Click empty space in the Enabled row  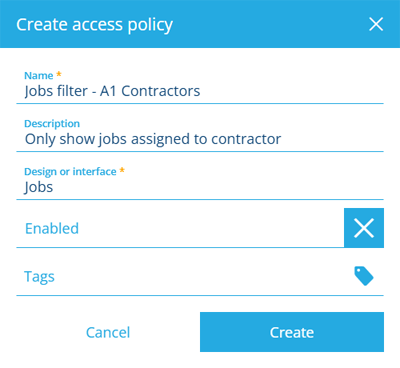point(211,228)
